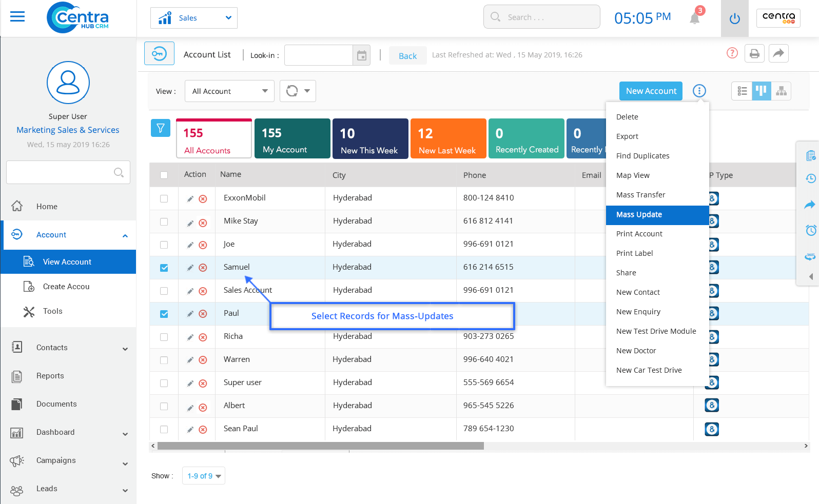
Task: Open View Account in sidebar
Action: click(x=69, y=261)
